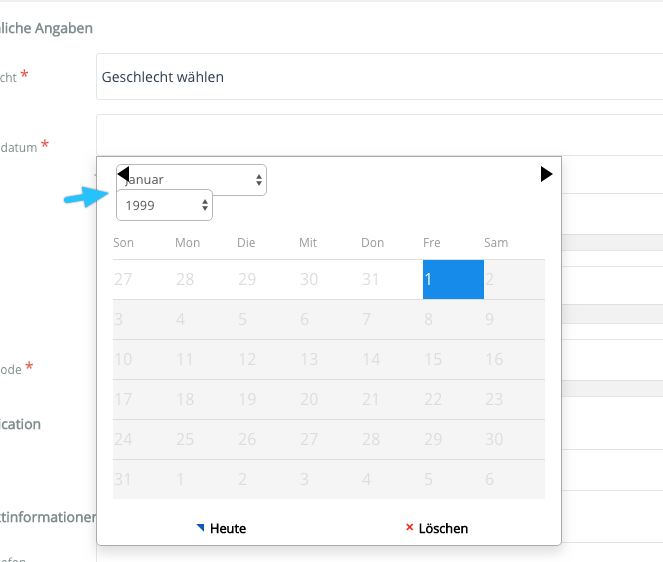This screenshot has height=562, width=663.
Task: Open the Geschlecht wählen dropdown
Action: click(379, 77)
